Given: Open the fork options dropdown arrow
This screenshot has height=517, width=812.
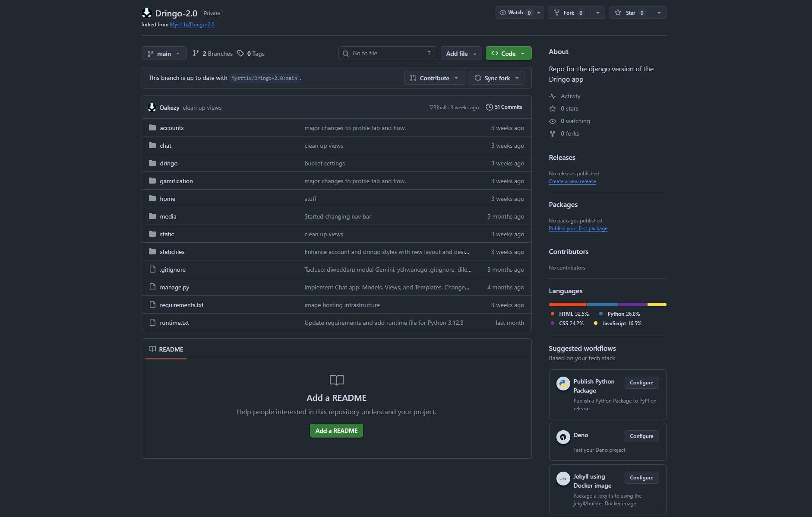Looking at the screenshot, I should (x=598, y=13).
